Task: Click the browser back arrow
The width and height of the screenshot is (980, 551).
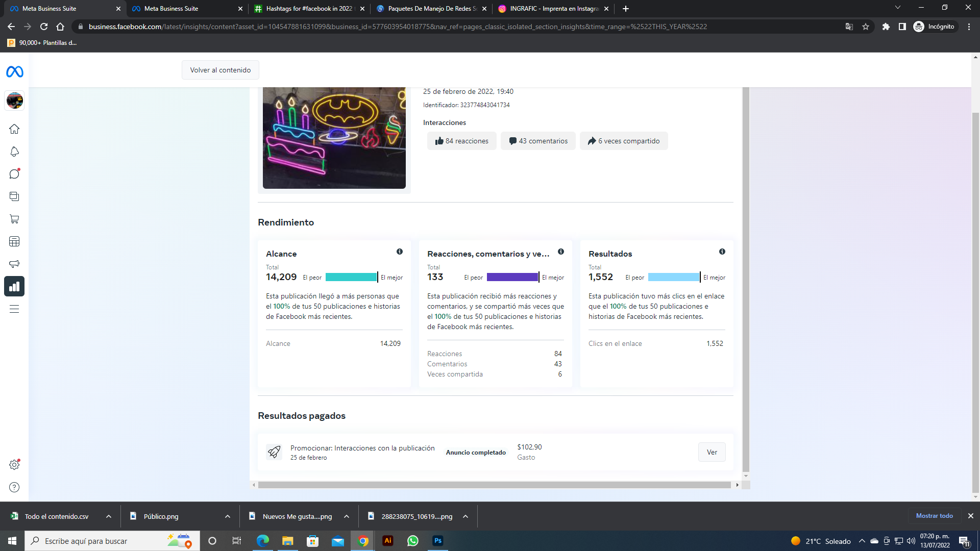Action: [x=11, y=27]
